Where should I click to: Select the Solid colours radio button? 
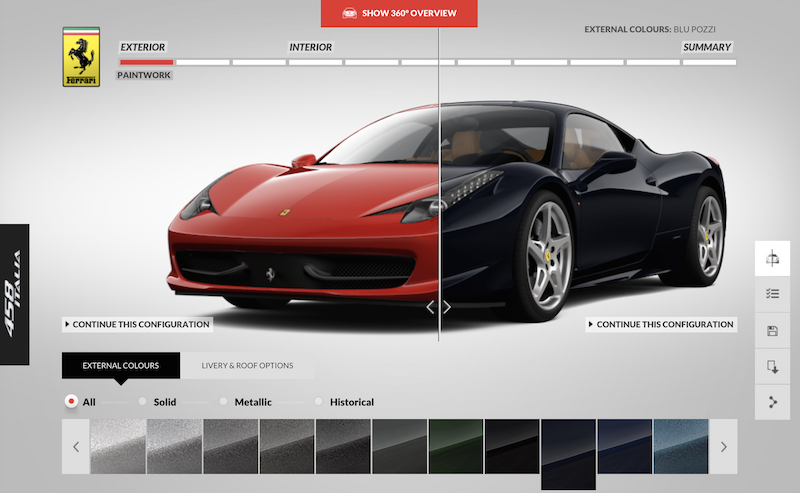pos(142,402)
